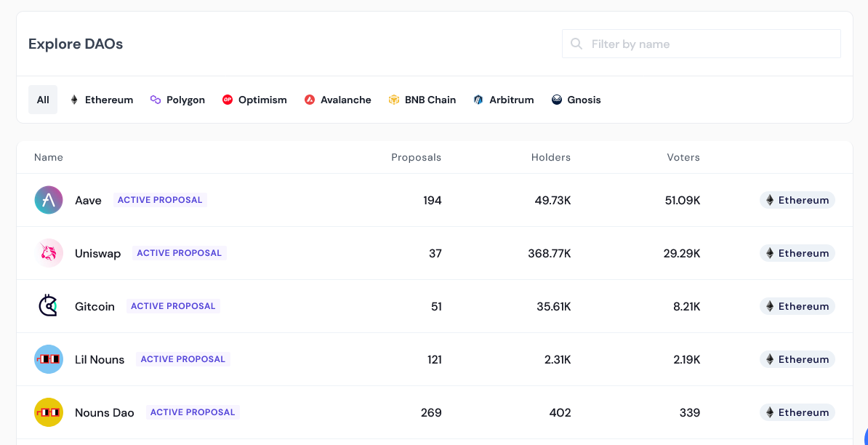Toggle the Avalanche network filter
Viewport: 868px width, 445px height.
pos(337,99)
